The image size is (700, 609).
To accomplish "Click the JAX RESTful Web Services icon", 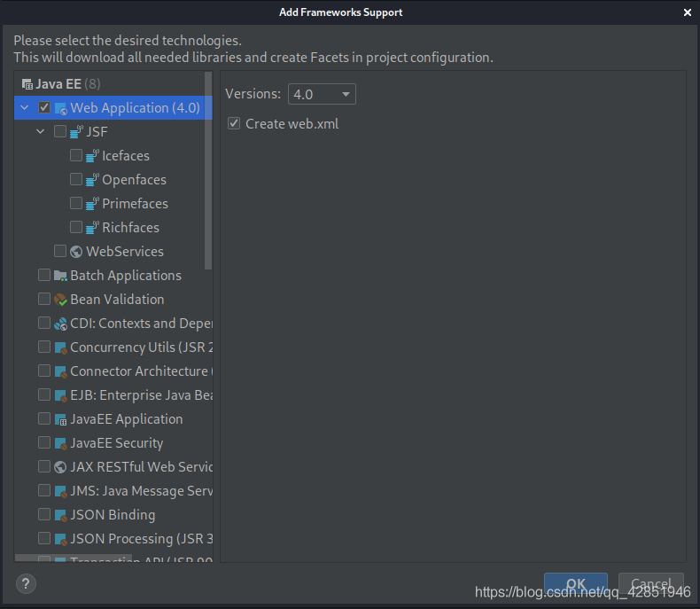I will 60,467.
